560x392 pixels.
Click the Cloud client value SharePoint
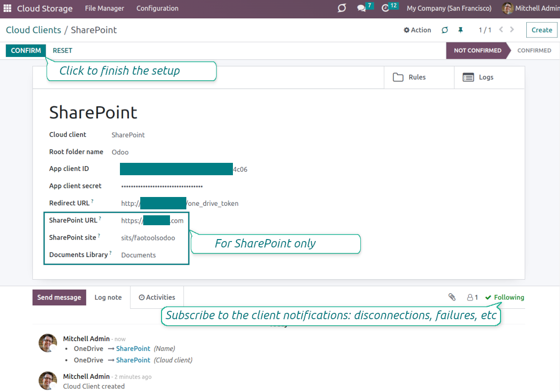[128, 135]
